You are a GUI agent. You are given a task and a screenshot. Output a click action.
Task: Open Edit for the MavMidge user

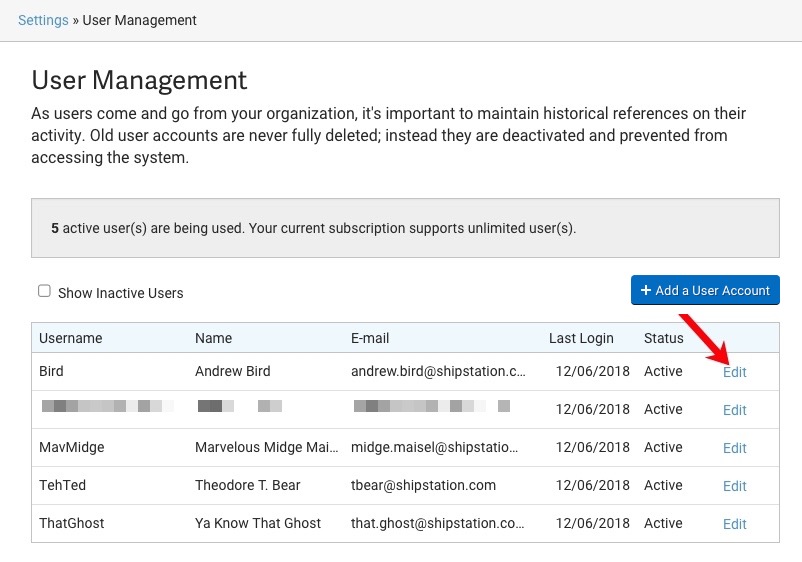[735, 448]
